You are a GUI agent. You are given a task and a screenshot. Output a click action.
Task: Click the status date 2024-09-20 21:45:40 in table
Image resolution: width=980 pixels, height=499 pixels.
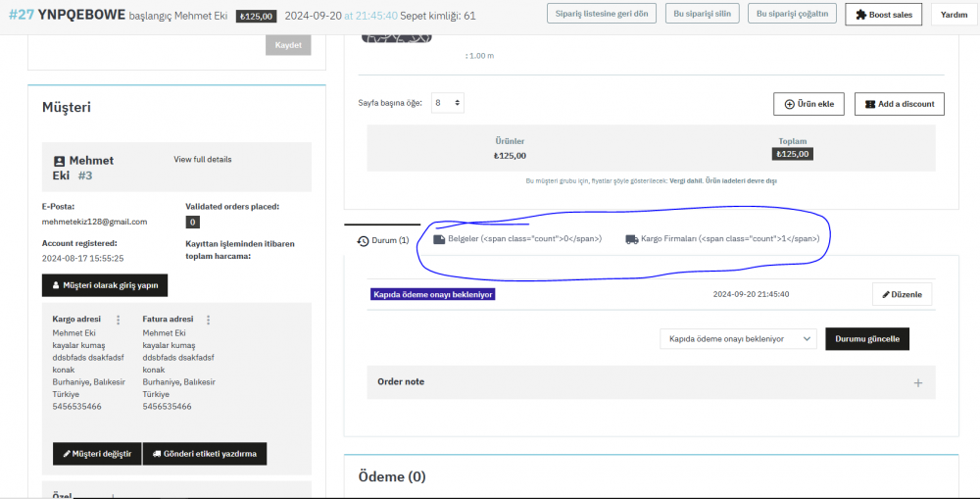pos(751,294)
